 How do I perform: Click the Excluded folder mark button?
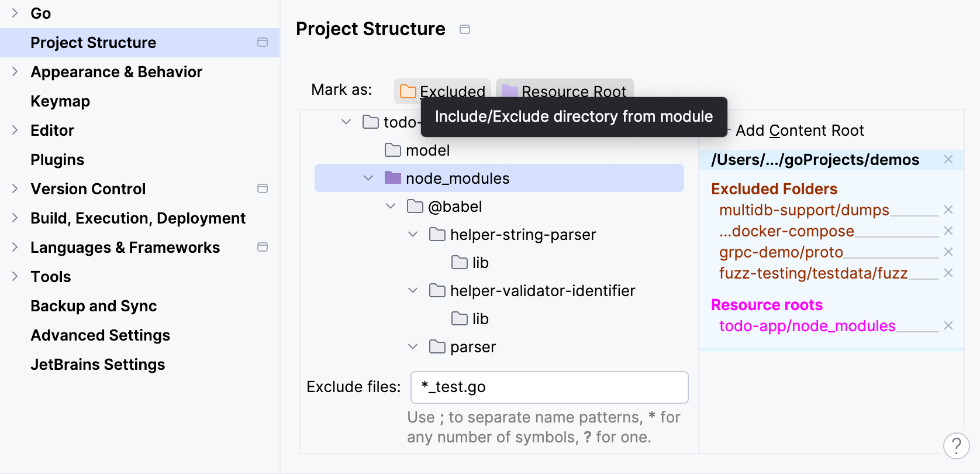click(443, 90)
